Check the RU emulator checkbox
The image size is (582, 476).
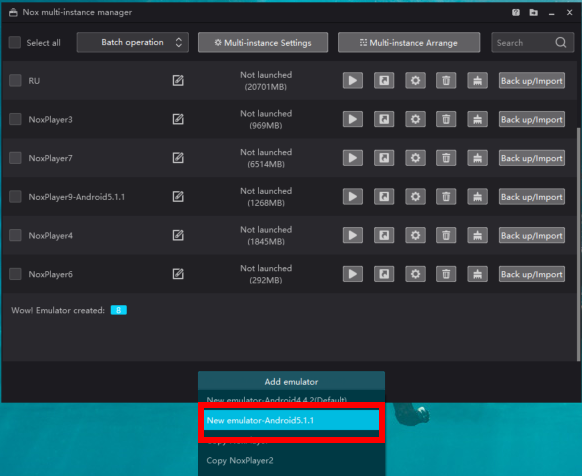point(15,80)
